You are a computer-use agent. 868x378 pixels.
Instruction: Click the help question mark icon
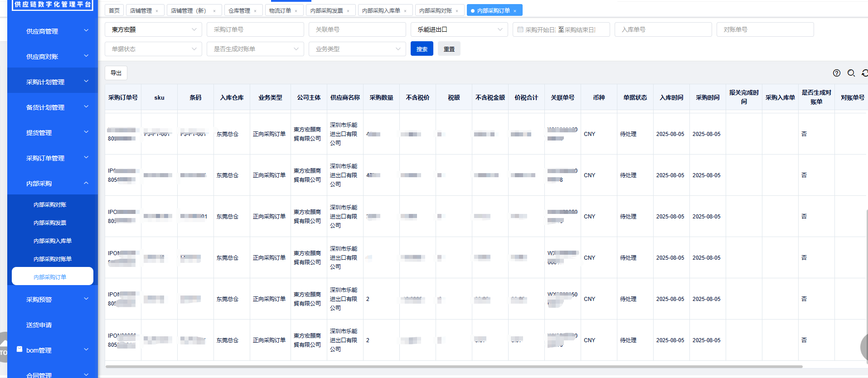point(837,73)
